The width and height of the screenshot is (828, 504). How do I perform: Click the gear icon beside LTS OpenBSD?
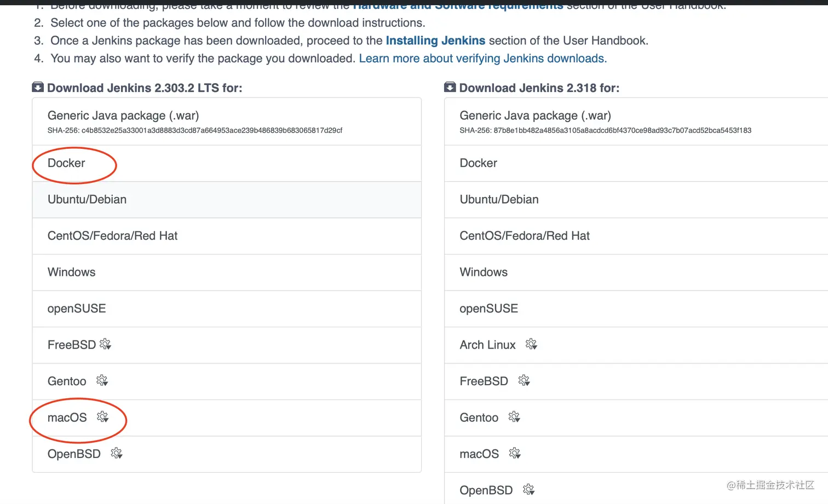coord(117,453)
